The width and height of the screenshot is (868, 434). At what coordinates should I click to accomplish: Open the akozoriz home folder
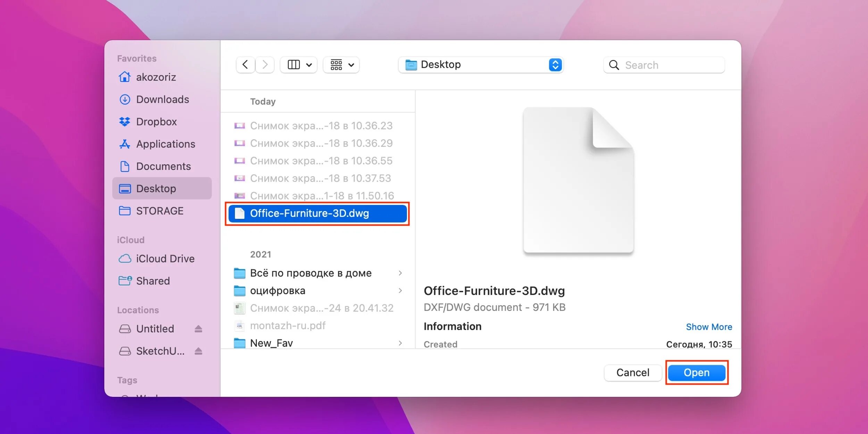tap(156, 77)
